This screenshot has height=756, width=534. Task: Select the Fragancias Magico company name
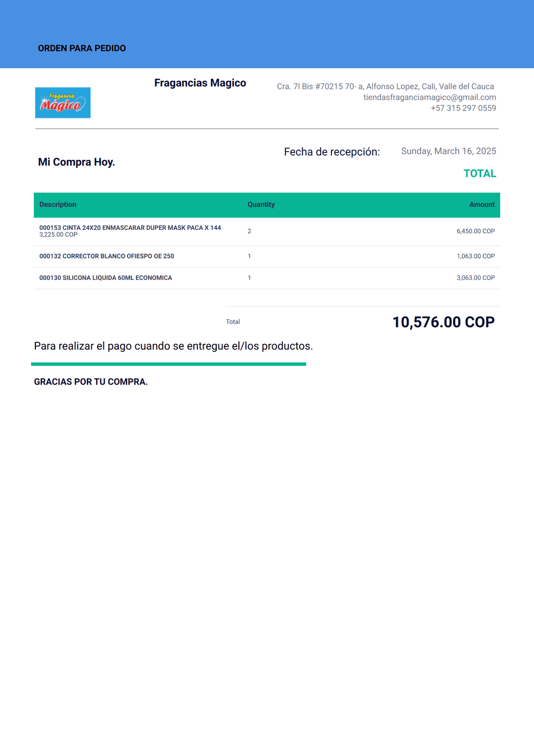[x=200, y=83]
